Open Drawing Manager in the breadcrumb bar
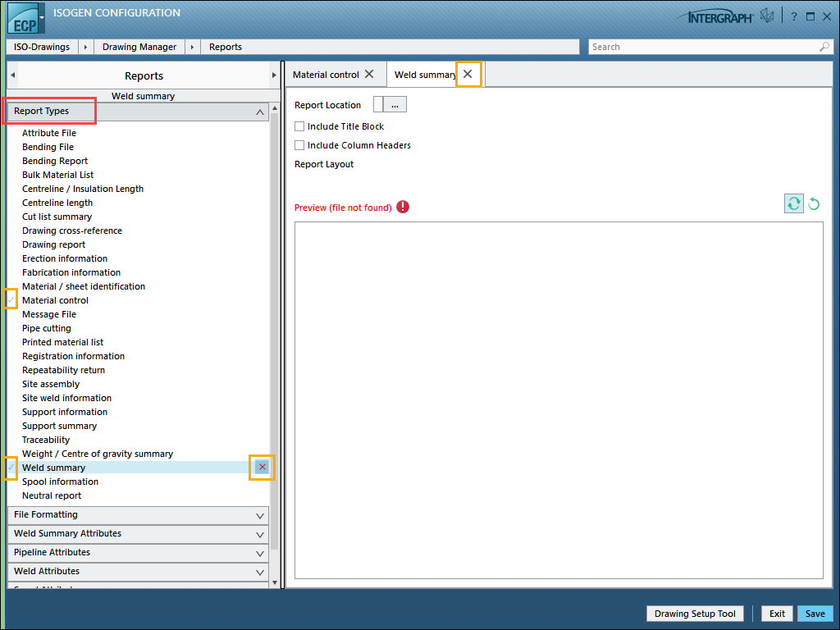This screenshot has height=630, width=840. click(x=139, y=47)
